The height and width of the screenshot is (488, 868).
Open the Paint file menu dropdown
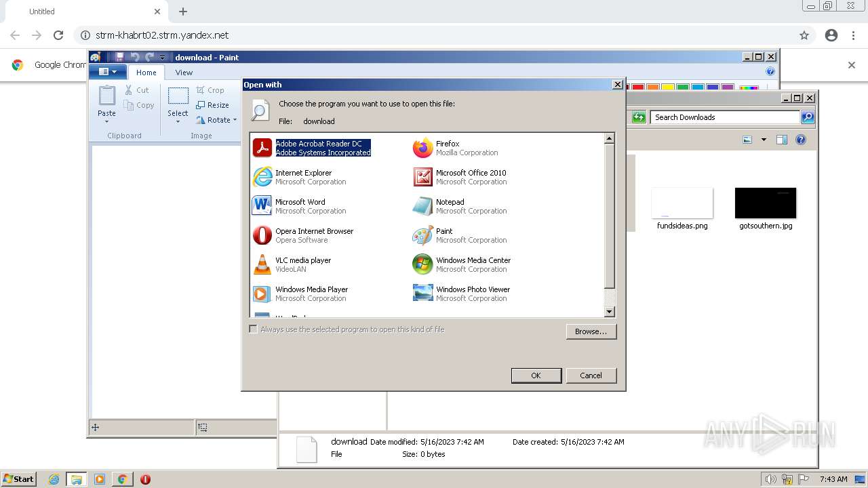[108, 72]
